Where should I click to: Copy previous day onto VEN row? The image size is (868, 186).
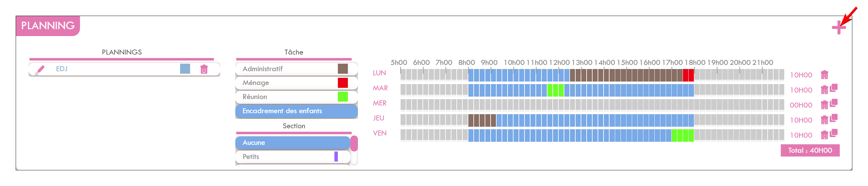[x=833, y=133]
